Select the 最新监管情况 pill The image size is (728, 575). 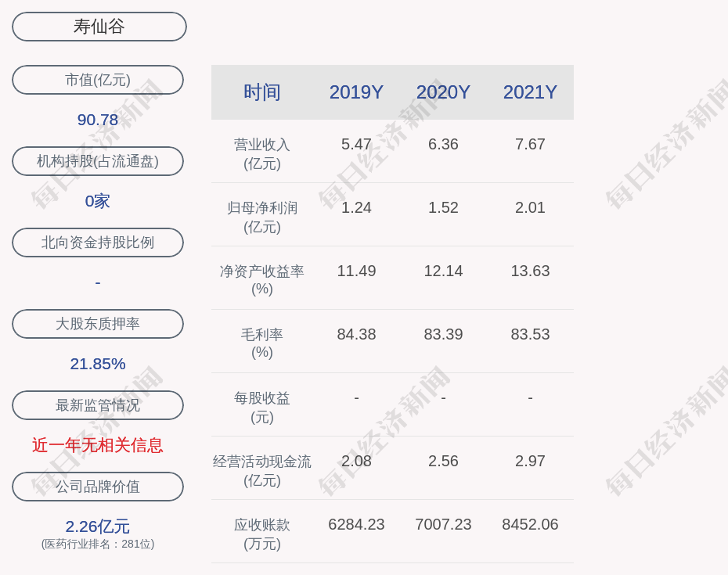[98, 405]
